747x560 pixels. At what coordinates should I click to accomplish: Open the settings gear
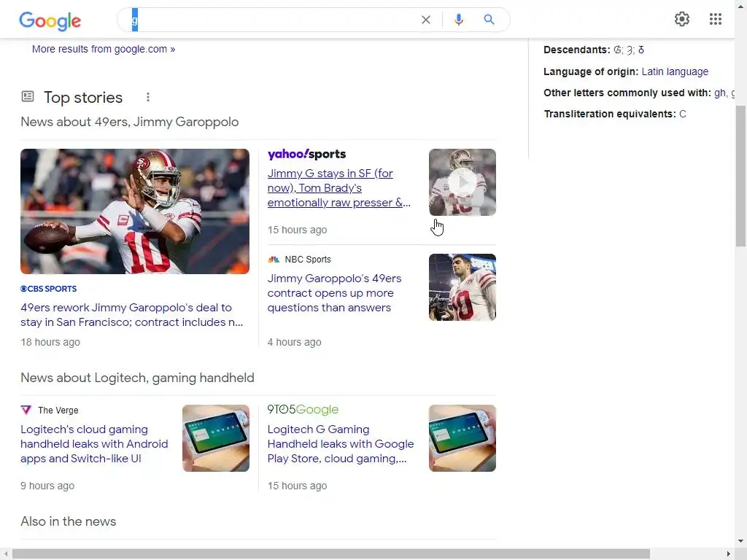pyautogui.click(x=682, y=19)
